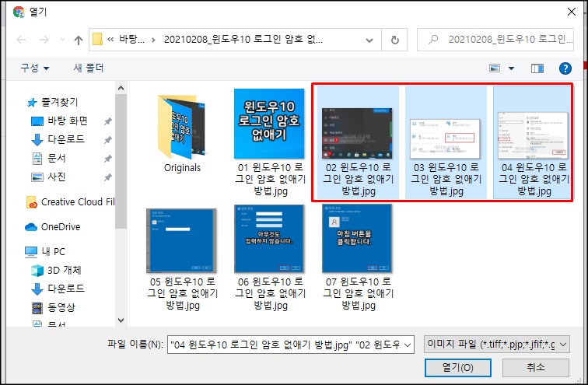Select file 04 윈도우10 thumbnail
Screen dimensions: 588x385
coord(533,135)
